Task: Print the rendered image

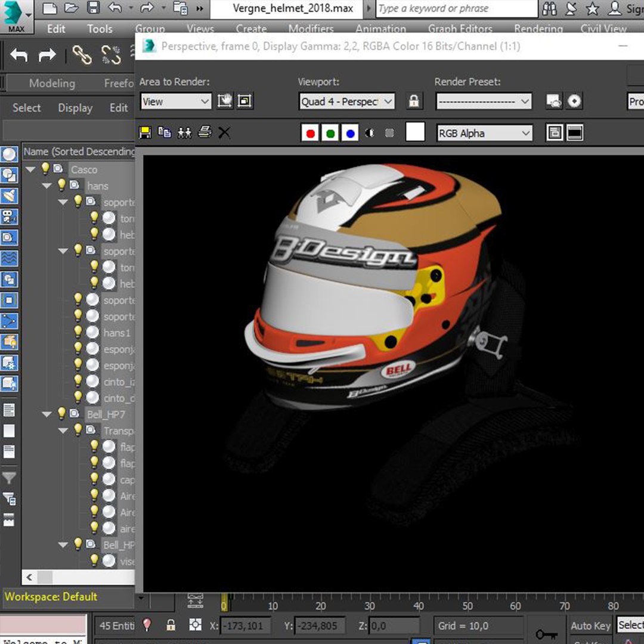Action: tap(205, 132)
